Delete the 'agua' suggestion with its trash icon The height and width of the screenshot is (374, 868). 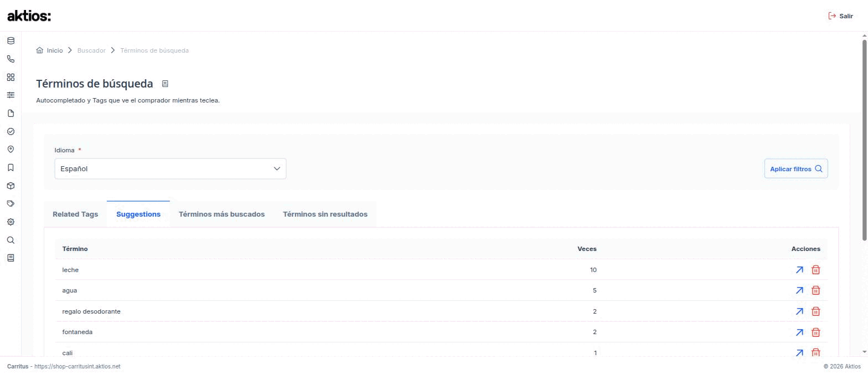tap(815, 290)
